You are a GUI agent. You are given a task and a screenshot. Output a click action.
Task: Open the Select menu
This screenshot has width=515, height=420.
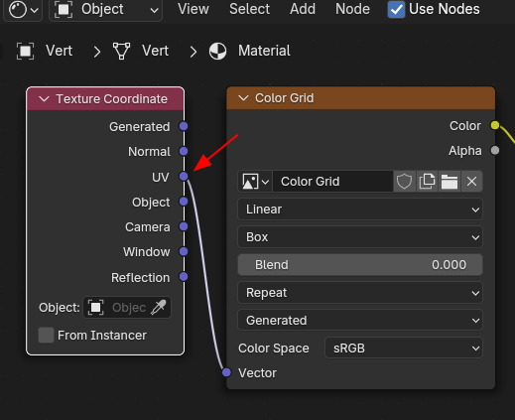click(x=249, y=9)
